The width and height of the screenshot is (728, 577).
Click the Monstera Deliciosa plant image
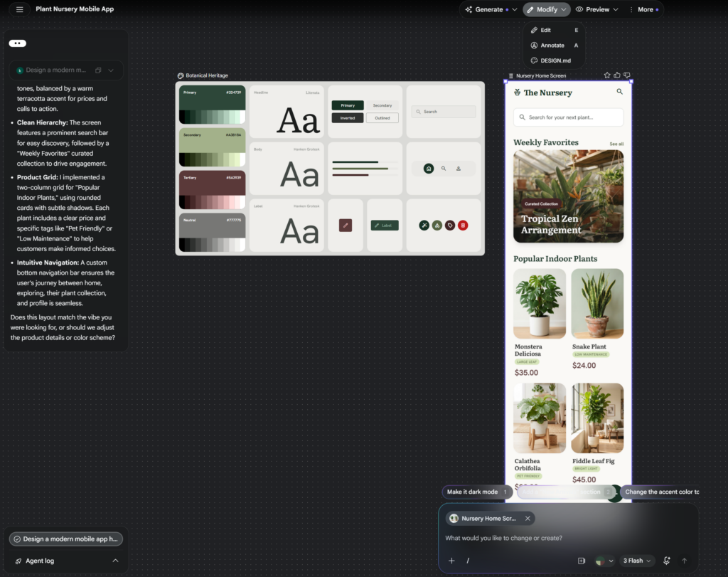(x=540, y=303)
